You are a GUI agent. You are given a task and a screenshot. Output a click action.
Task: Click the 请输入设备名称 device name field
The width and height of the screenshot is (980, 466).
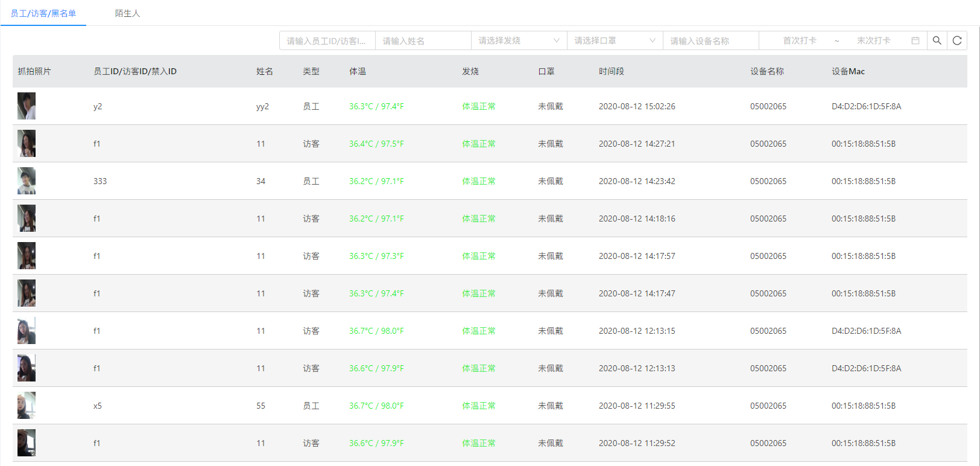point(710,40)
